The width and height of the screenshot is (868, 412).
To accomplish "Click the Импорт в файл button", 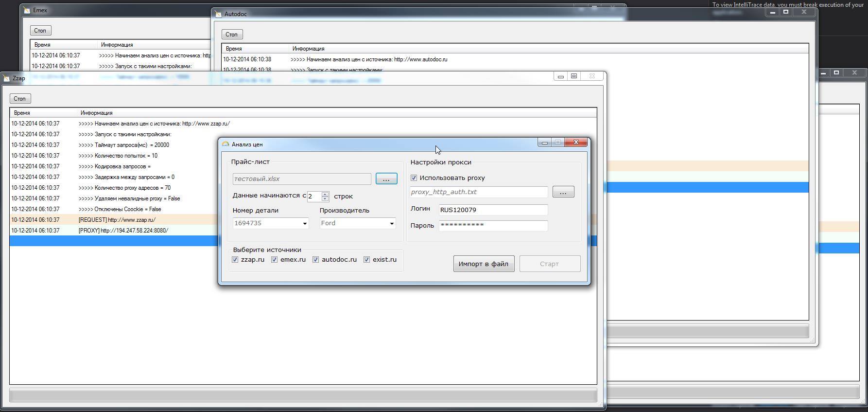I will click(x=484, y=264).
